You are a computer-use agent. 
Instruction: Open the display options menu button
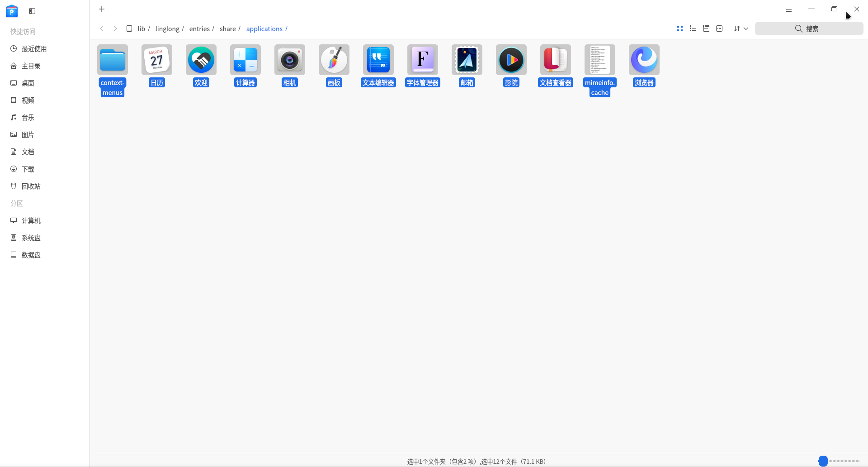pyautogui.click(x=719, y=29)
